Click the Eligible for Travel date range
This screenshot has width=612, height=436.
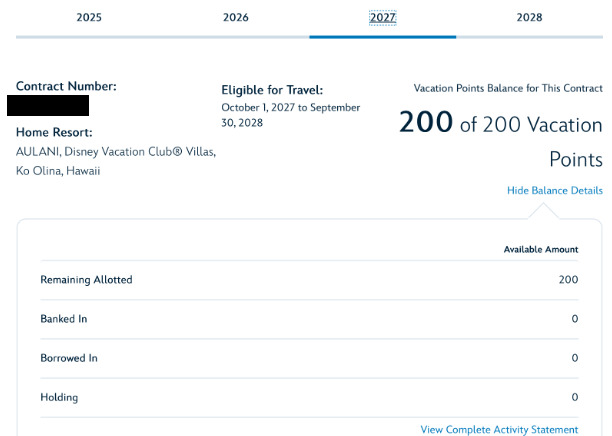pyautogui.click(x=290, y=115)
